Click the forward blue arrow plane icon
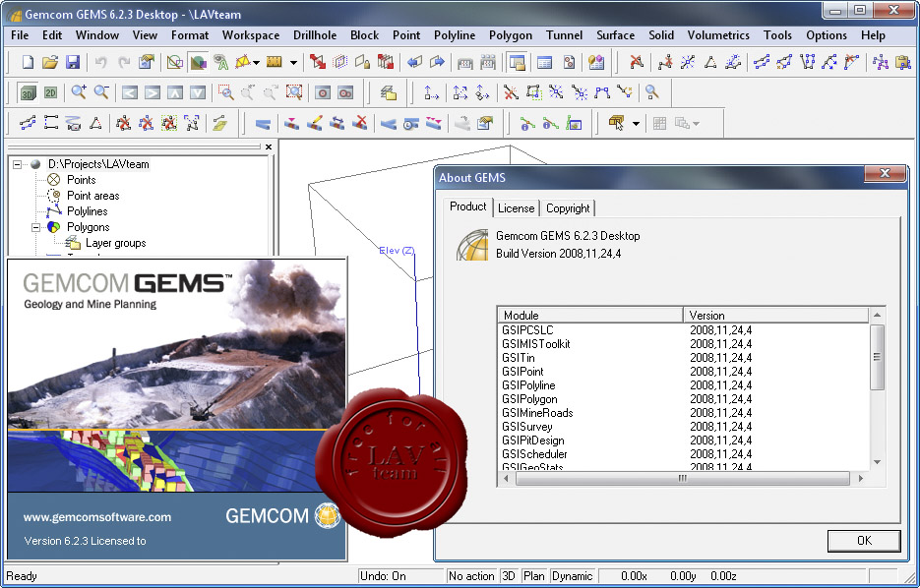 437,62
